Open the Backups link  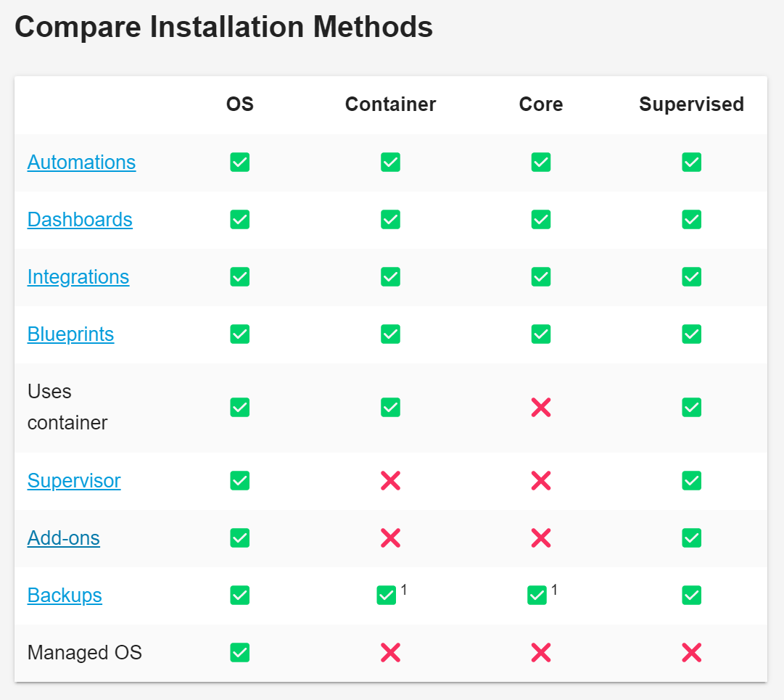65,595
